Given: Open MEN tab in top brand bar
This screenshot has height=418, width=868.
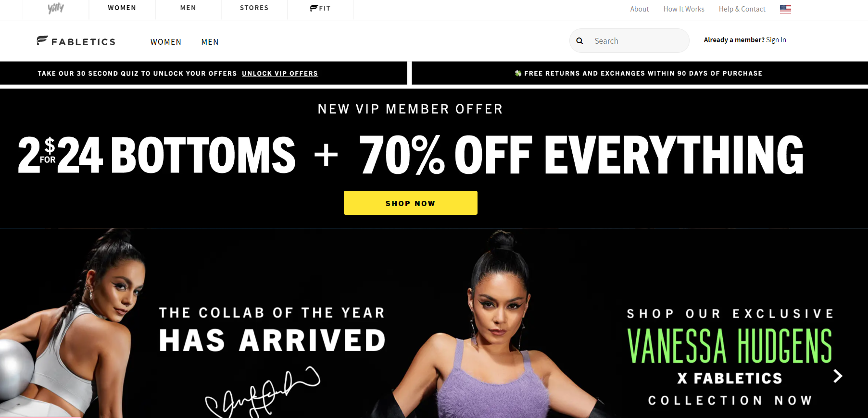Looking at the screenshot, I should [x=188, y=8].
